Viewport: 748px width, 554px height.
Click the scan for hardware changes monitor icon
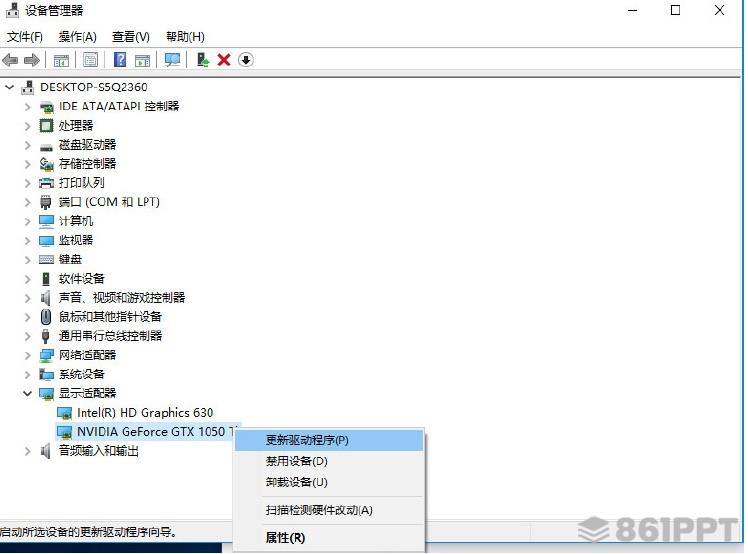click(172, 60)
